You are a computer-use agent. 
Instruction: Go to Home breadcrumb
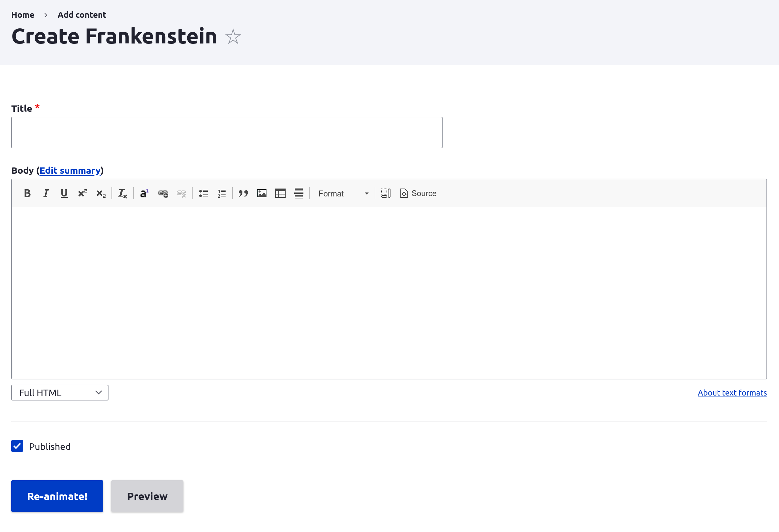pyautogui.click(x=23, y=15)
